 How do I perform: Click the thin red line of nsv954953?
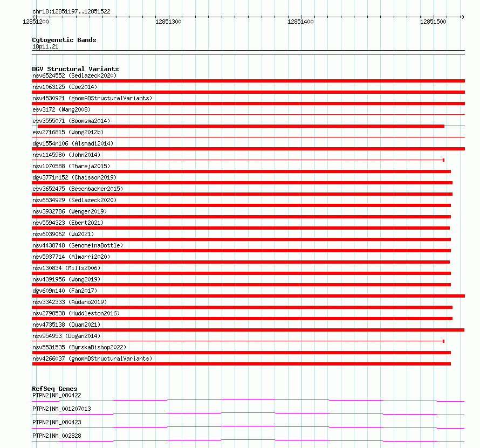[238, 341]
